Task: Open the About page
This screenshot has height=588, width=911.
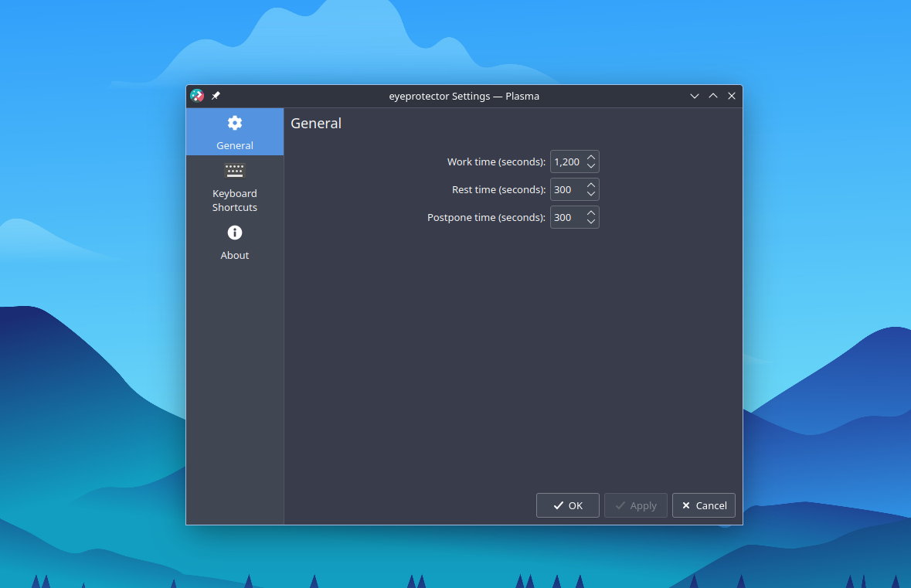Action: pos(235,242)
